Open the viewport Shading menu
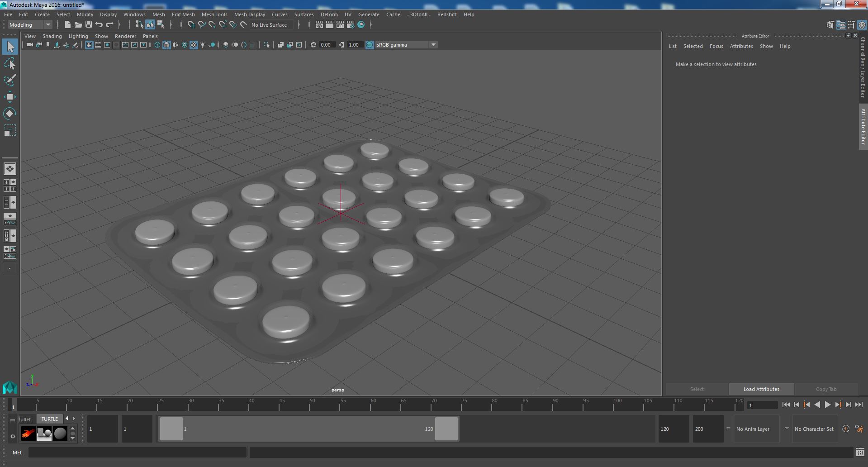Image resolution: width=868 pixels, height=467 pixels. (x=52, y=36)
